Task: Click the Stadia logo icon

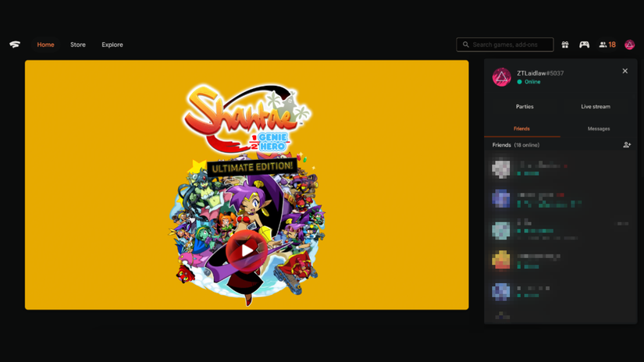Action: [15, 44]
